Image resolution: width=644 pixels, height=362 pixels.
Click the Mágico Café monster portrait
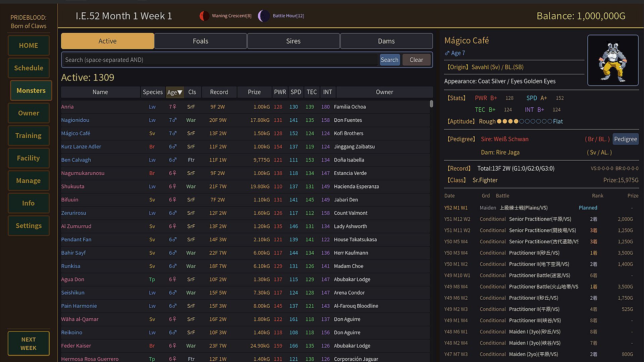(x=613, y=60)
